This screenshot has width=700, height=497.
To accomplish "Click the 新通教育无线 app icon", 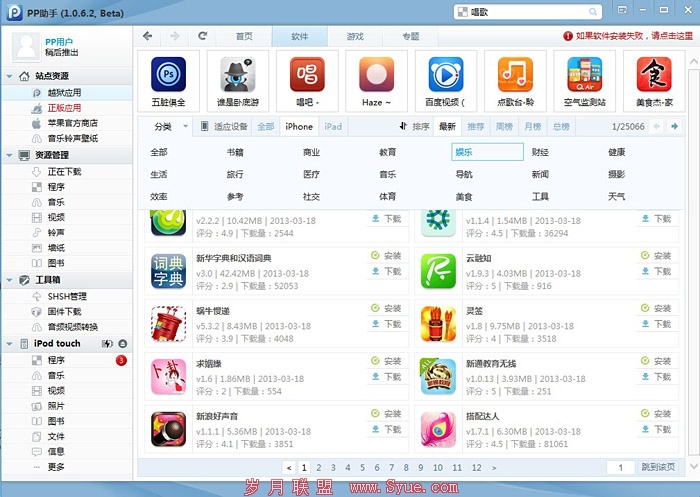I will tap(438, 376).
